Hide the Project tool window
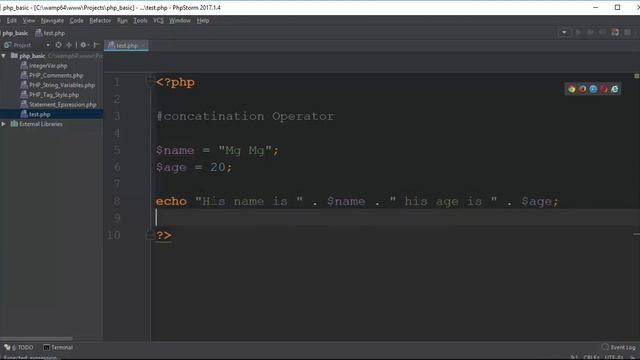The width and height of the screenshot is (640, 360). pyautogui.click(x=97, y=45)
